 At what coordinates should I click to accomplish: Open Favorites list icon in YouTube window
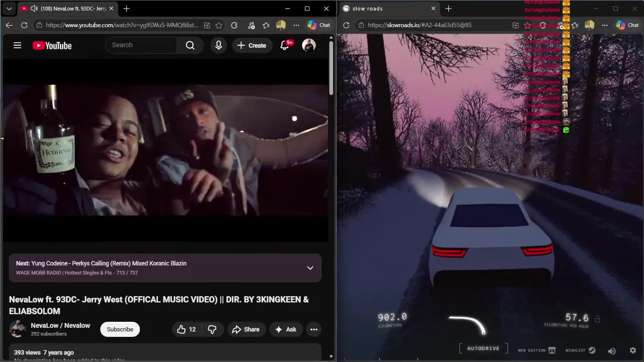(x=266, y=25)
